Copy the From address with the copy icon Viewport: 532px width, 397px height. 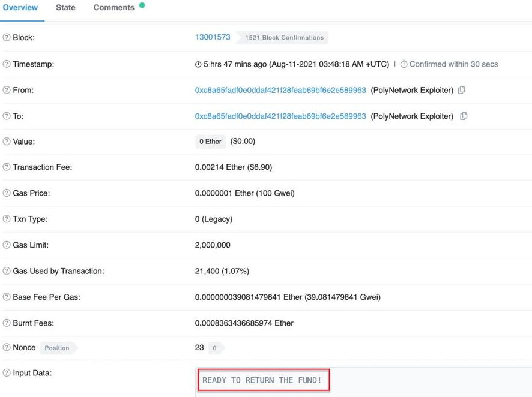click(461, 90)
